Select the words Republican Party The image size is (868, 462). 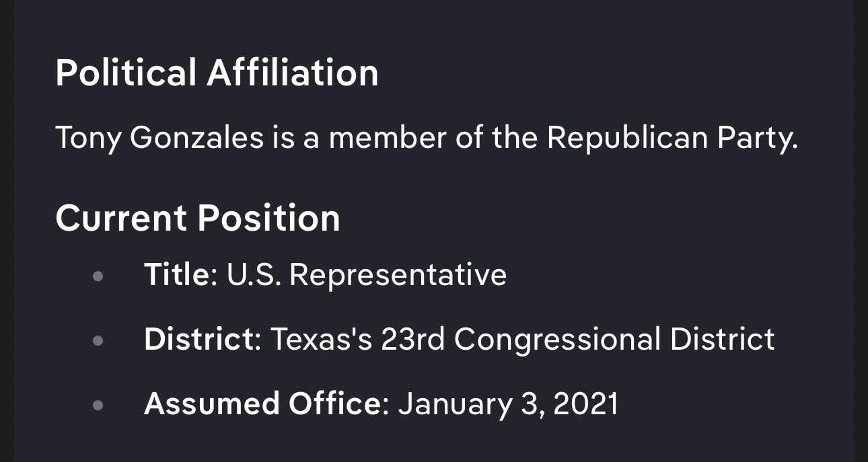point(672,138)
